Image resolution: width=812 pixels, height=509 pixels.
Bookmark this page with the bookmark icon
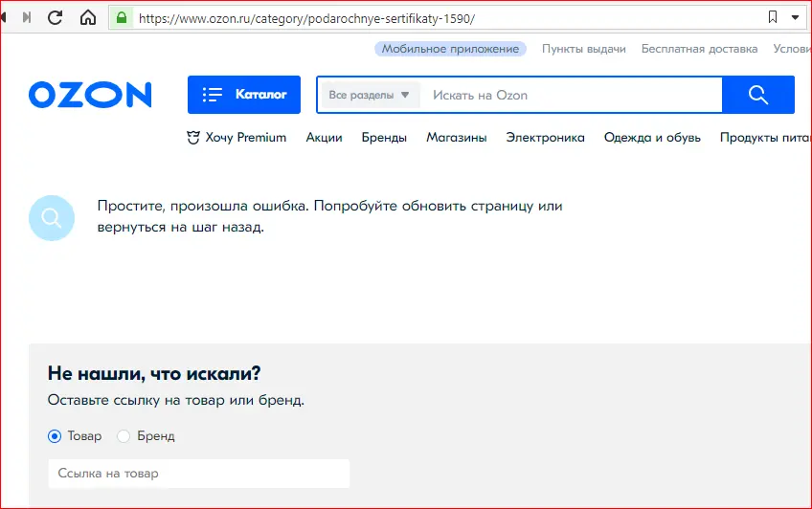point(772,17)
